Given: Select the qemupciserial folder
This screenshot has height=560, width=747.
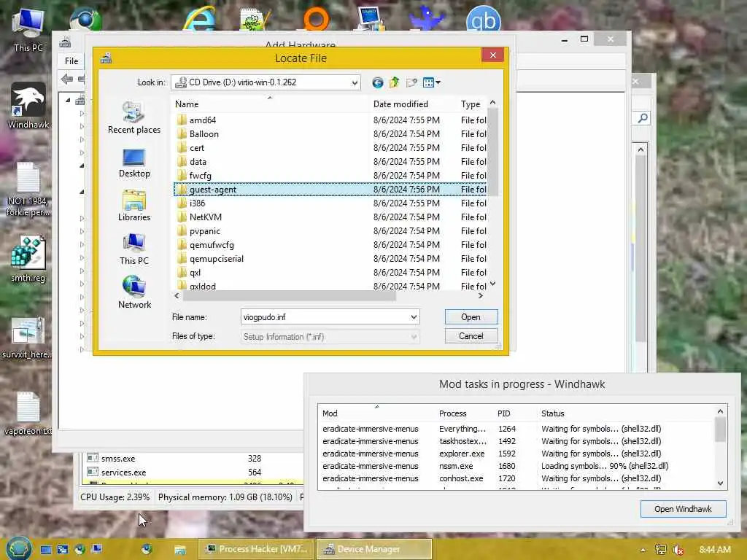Looking at the screenshot, I should pos(330,259).
